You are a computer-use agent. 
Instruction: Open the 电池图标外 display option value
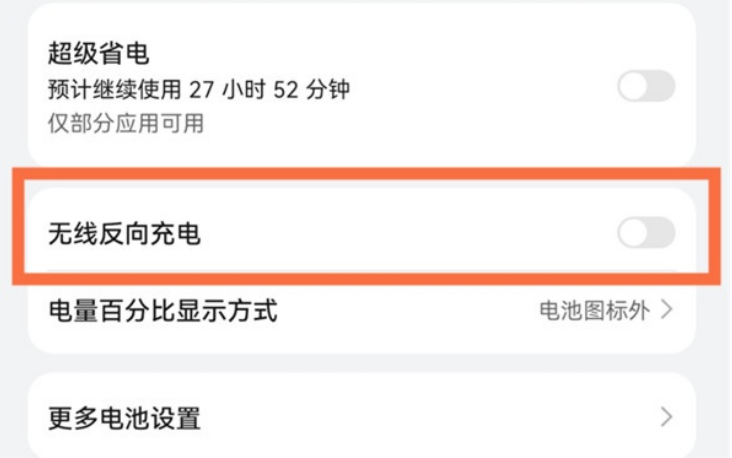pyautogui.click(x=594, y=311)
